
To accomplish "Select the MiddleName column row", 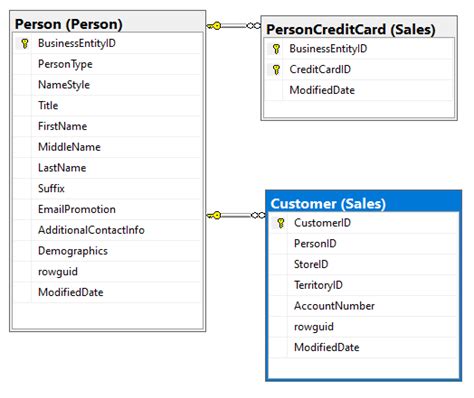I will click(x=108, y=147).
